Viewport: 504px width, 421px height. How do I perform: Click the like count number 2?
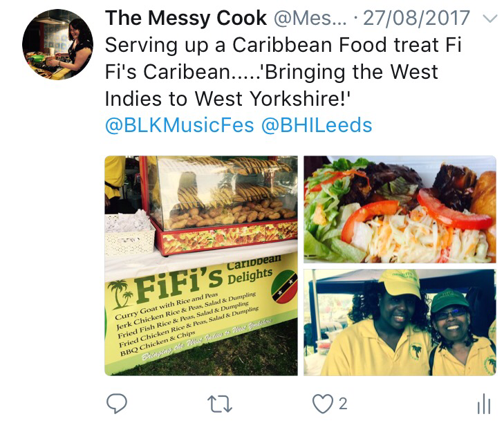click(343, 404)
